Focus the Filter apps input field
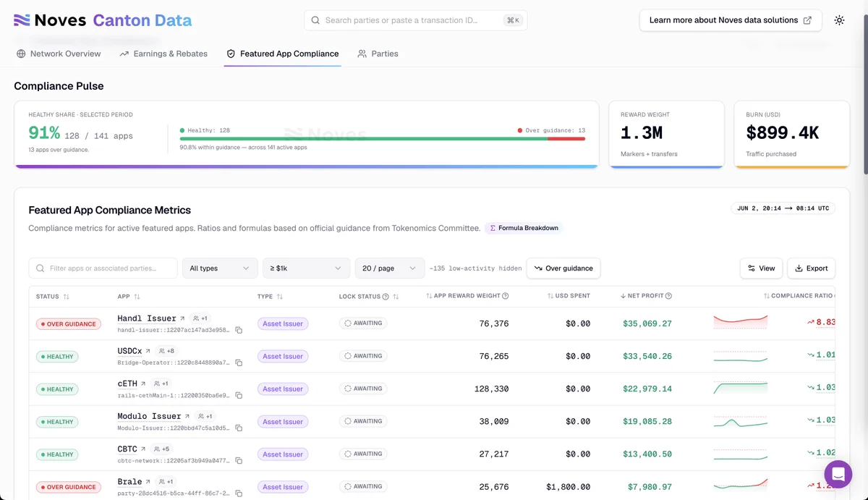 103,268
